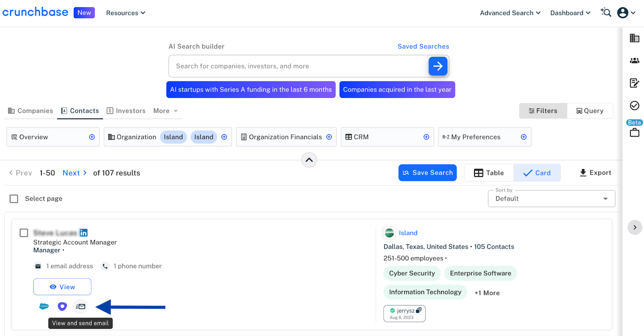Open the Resources dropdown menu

[126, 13]
